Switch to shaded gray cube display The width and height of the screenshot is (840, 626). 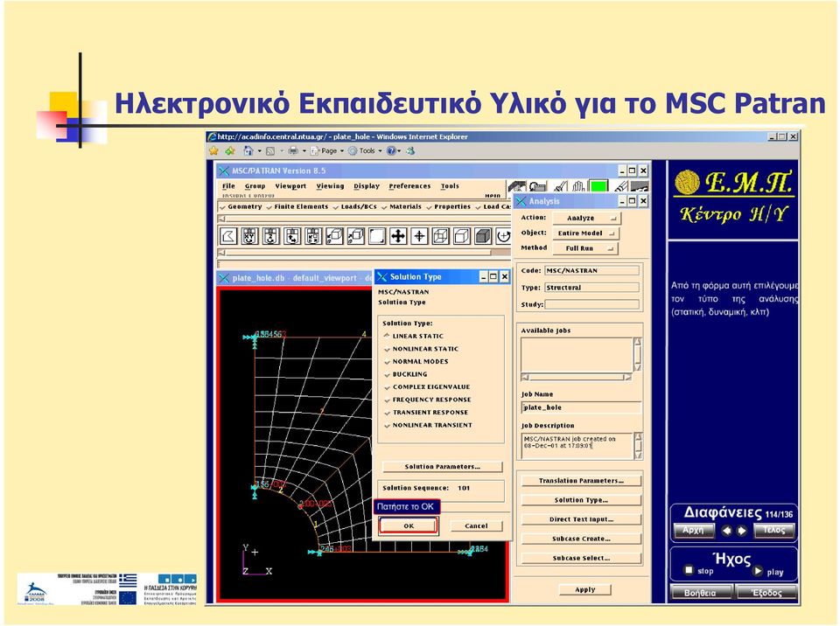483,236
